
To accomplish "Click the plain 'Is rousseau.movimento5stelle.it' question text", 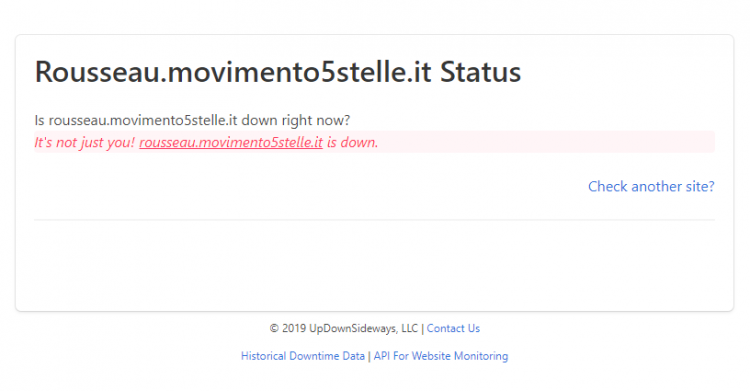I will pos(136,120).
